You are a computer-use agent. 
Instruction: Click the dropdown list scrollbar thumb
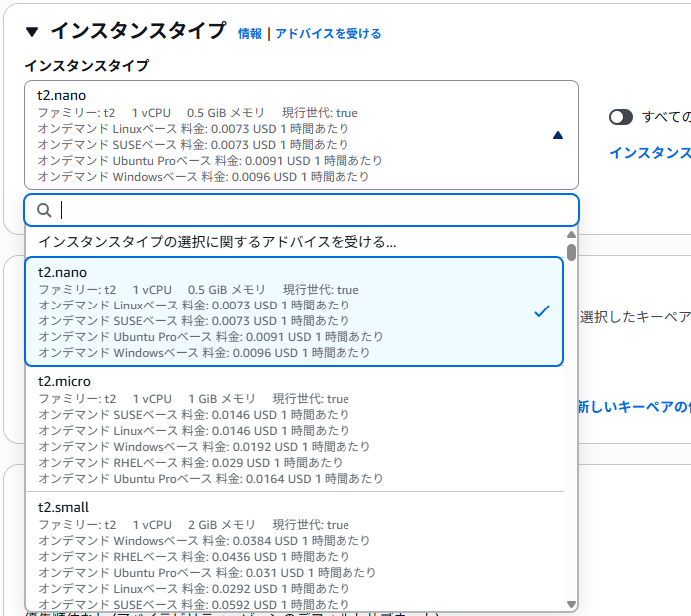571,252
